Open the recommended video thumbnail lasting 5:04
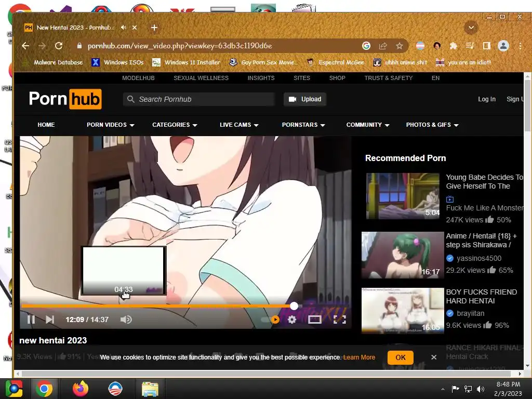The height and width of the screenshot is (399, 532). pyautogui.click(x=403, y=196)
